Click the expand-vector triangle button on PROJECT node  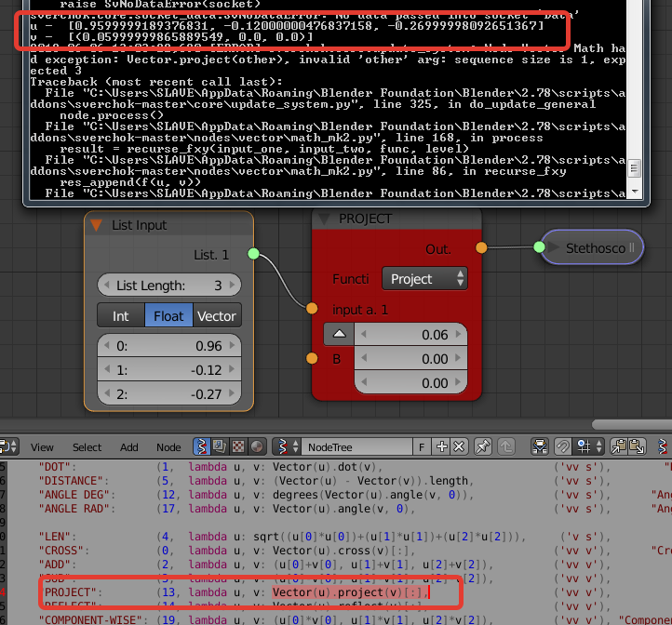339,334
